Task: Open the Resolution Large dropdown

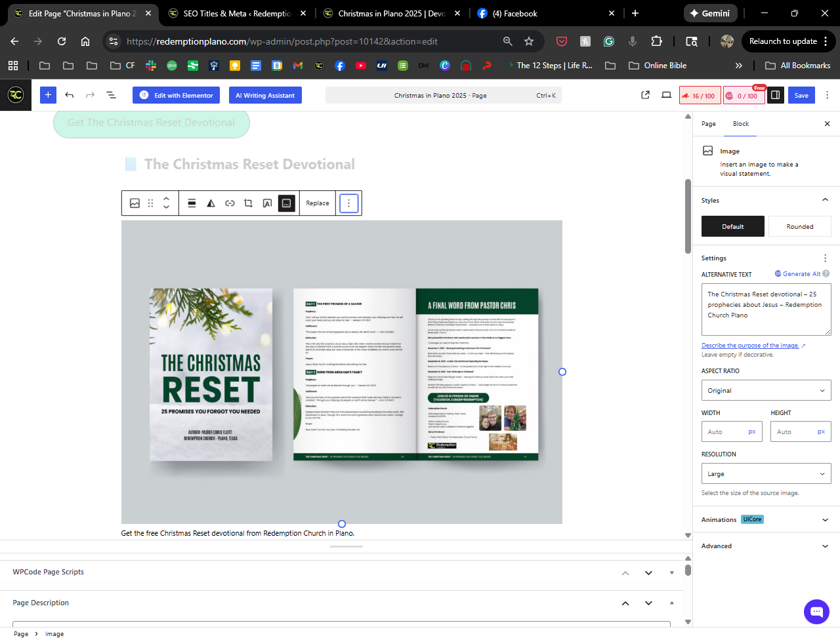Action: (766, 473)
